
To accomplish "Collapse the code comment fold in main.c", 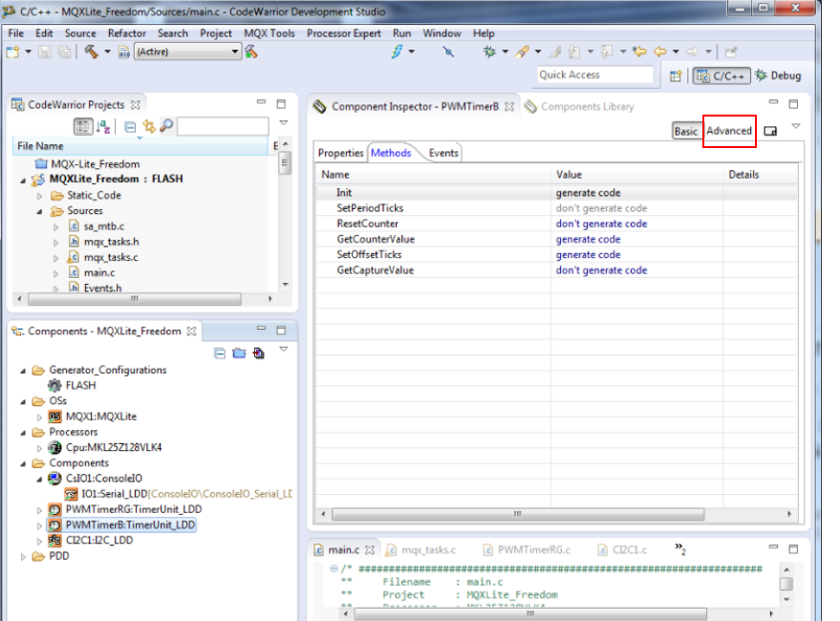I will coord(334,568).
